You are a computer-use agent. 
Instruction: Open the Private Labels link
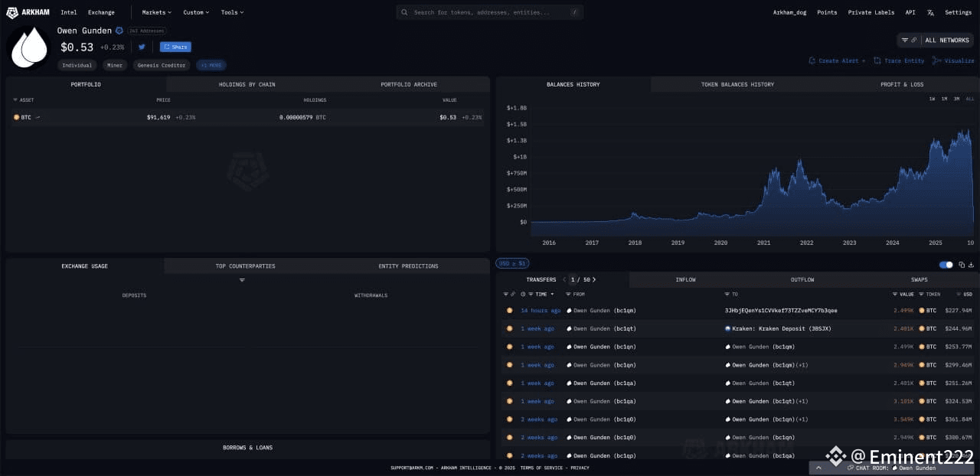coord(871,12)
